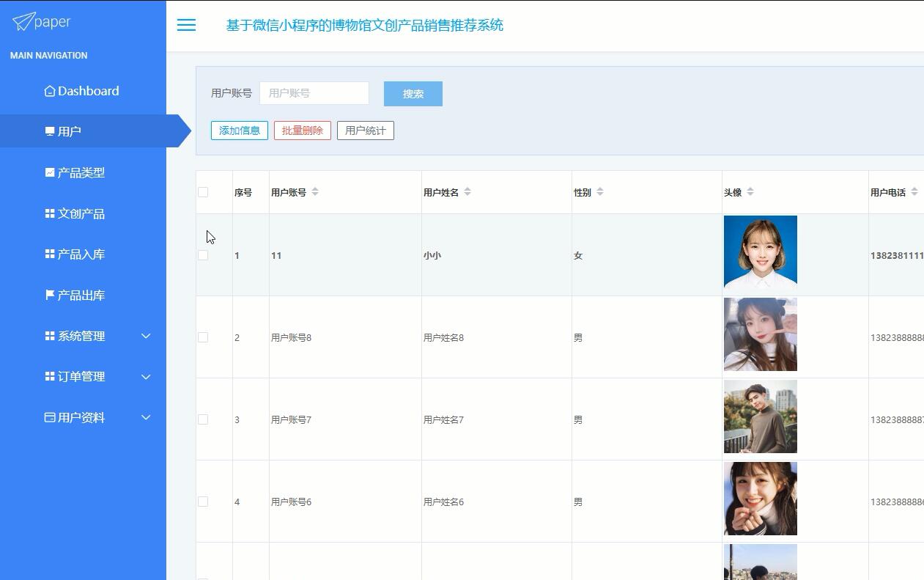Open the hamburger navigation menu
Image resolution: width=924 pixels, height=580 pixels.
[185, 25]
